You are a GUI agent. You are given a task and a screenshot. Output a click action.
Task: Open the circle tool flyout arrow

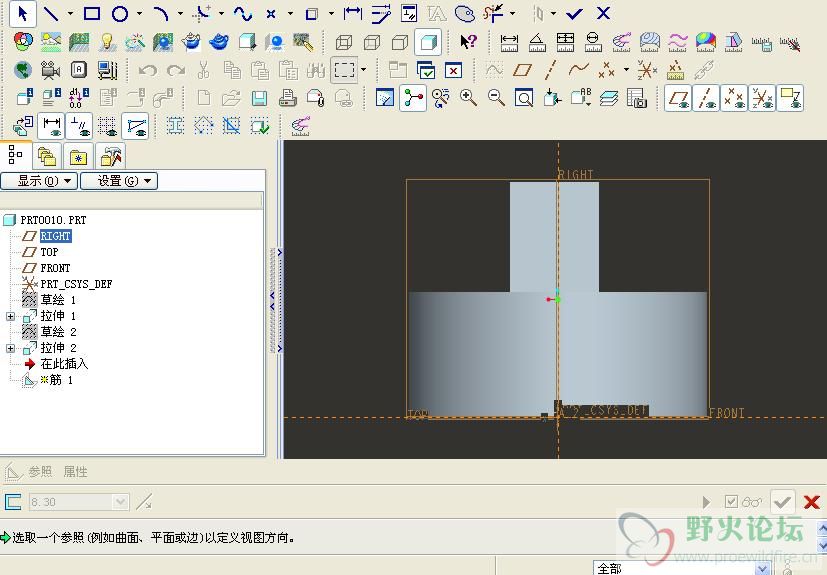click(x=139, y=14)
